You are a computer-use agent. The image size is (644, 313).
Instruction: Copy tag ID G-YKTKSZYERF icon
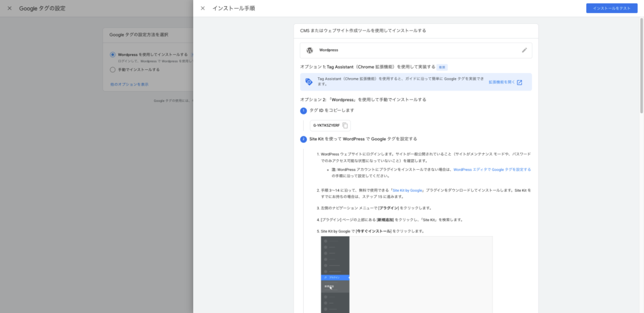(x=345, y=126)
